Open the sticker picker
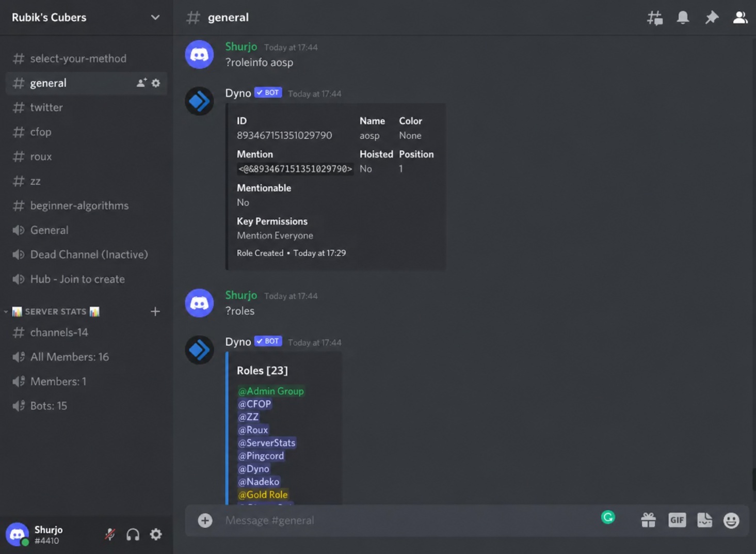Viewport: 756px width, 554px height. [x=704, y=520]
